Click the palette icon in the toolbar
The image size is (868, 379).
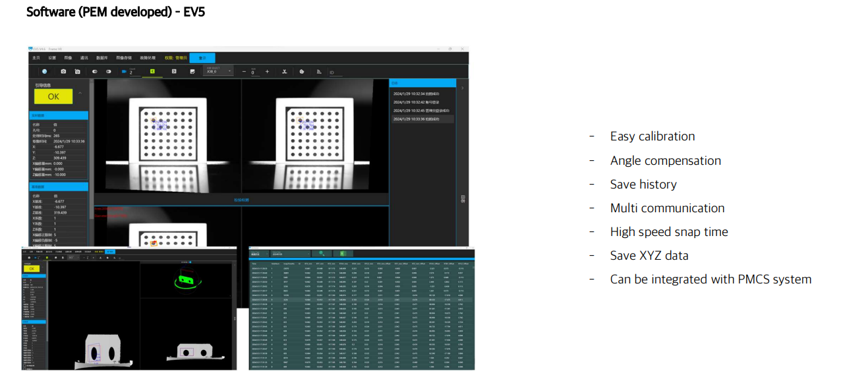tap(301, 71)
